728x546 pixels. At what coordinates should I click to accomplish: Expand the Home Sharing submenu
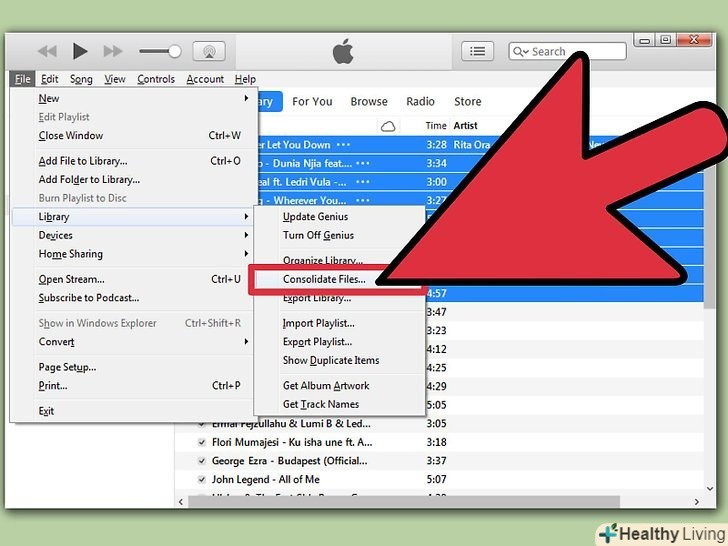(135, 254)
